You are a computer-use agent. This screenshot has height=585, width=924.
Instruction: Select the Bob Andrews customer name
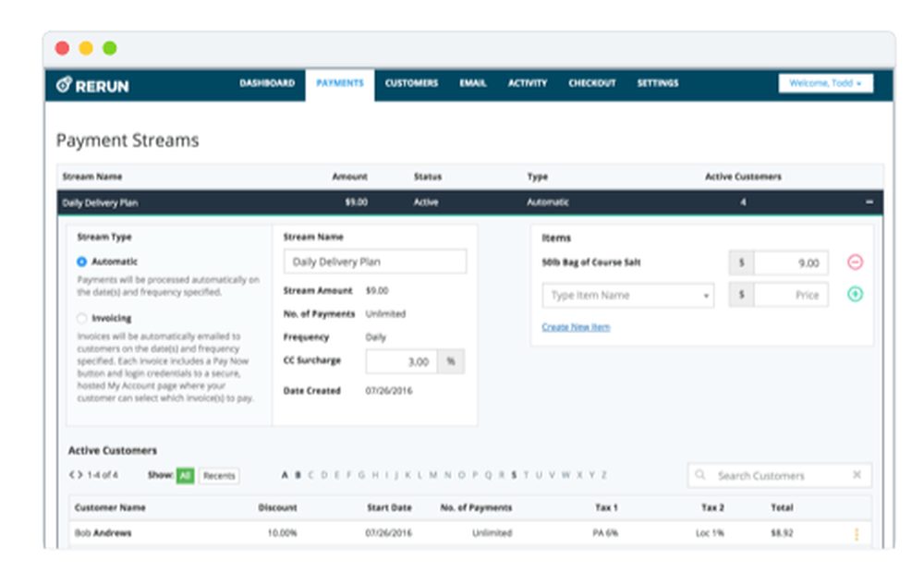[103, 533]
